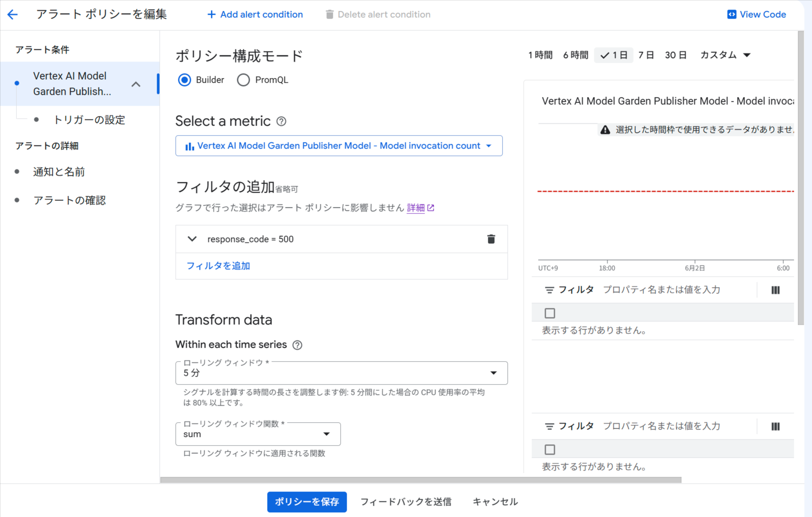Open the ローリング ウィンドウ関数 sum dropdown
812x517 pixels.
[x=258, y=434]
